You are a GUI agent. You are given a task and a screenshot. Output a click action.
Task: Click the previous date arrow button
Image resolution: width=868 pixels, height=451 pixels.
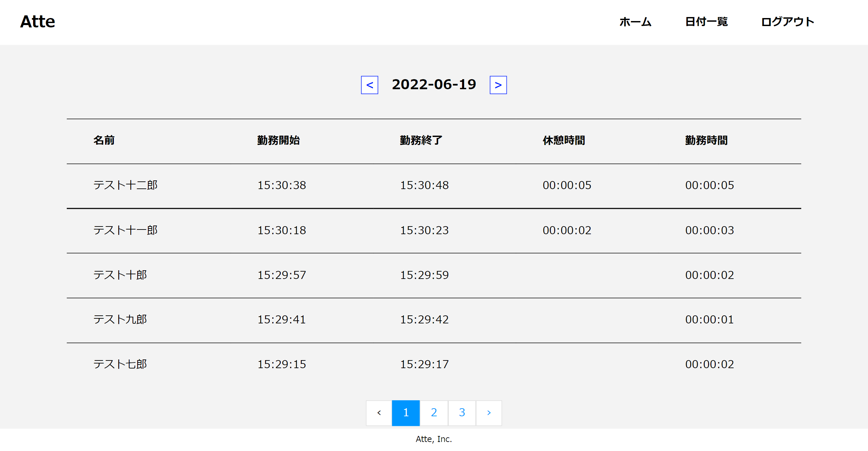[x=370, y=85]
